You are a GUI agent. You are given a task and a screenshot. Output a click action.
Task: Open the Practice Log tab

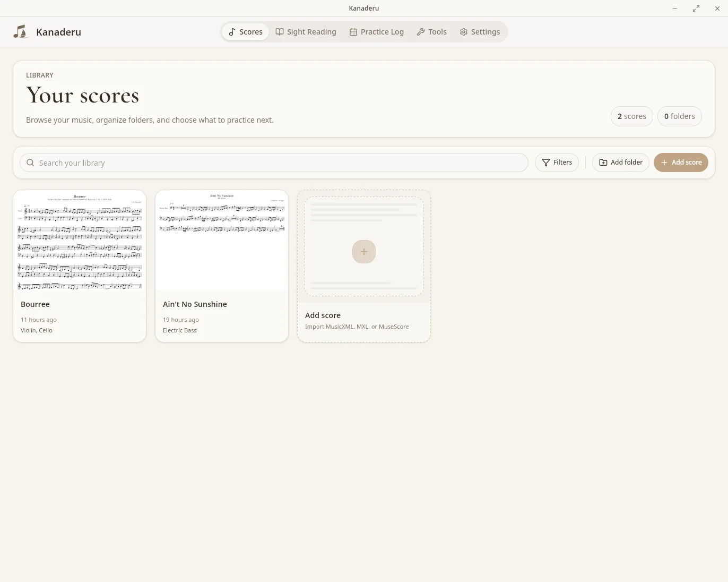[377, 32]
